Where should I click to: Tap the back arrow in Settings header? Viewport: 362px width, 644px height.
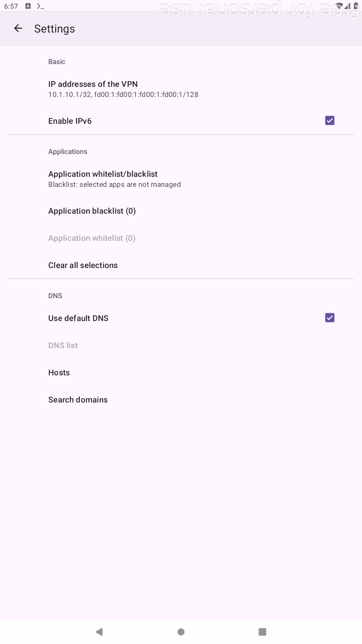[x=18, y=29]
